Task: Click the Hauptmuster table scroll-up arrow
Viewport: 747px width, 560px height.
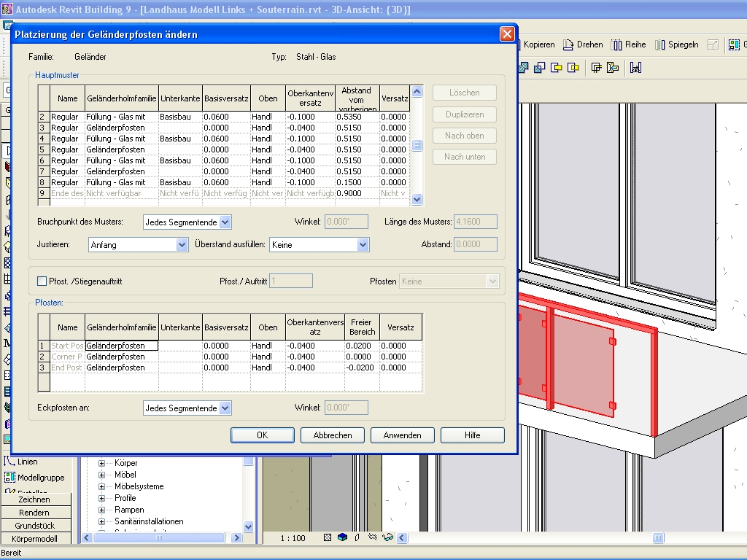Action: (417, 91)
